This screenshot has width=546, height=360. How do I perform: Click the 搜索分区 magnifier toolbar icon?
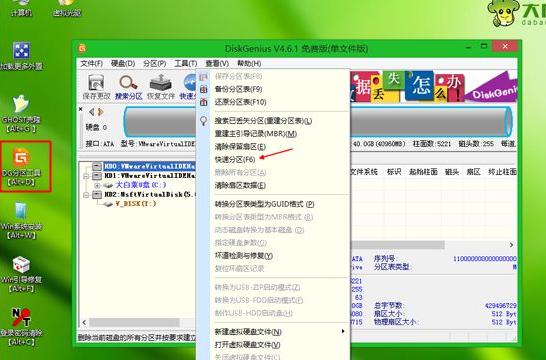coord(128,87)
